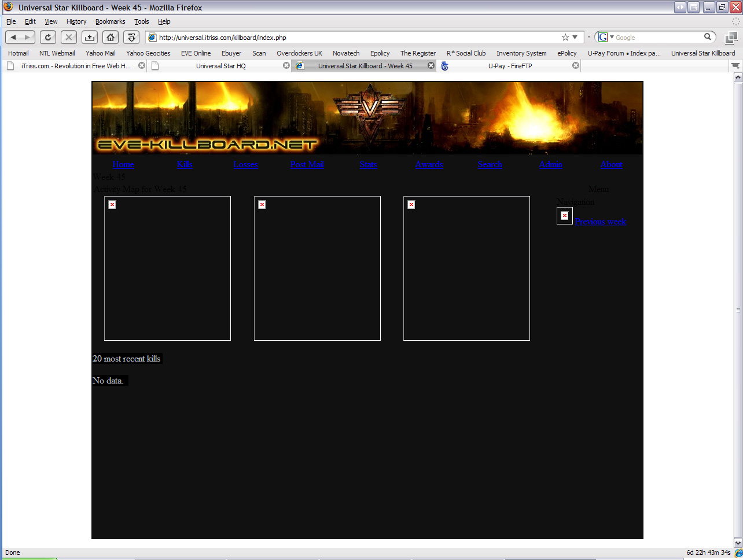Open the U-Pay Forum bookmark

tap(624, 53)
